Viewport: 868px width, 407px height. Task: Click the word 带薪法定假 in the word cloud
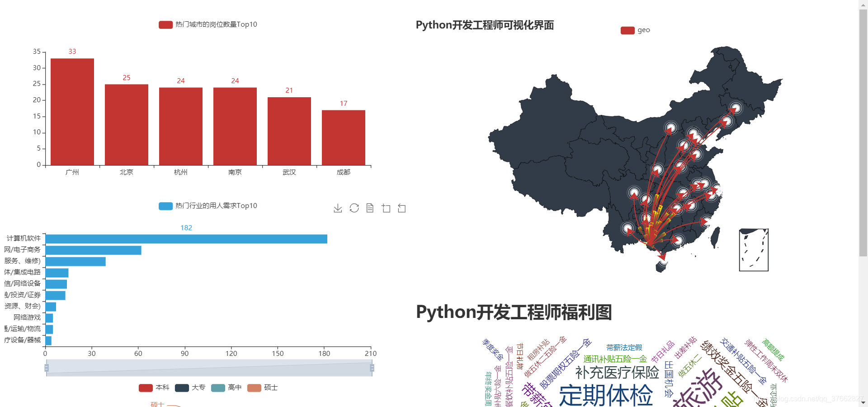tap(624, 348)
